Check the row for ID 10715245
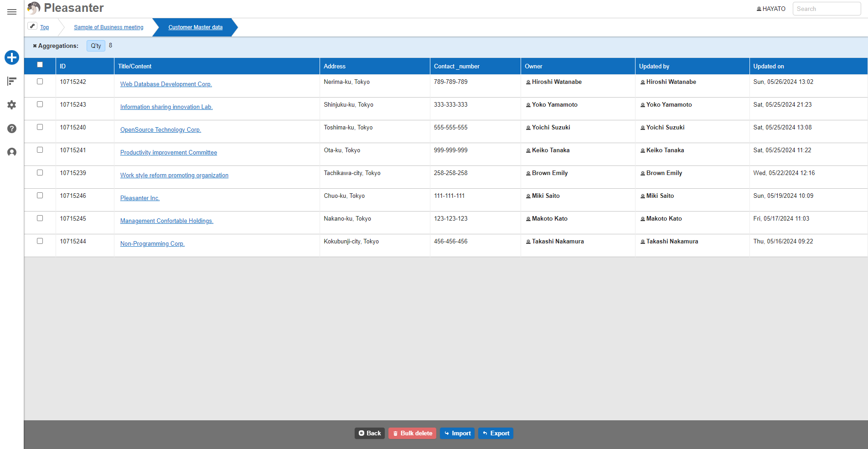This screenshot has height=449, width=868. (x=40, y=218)
